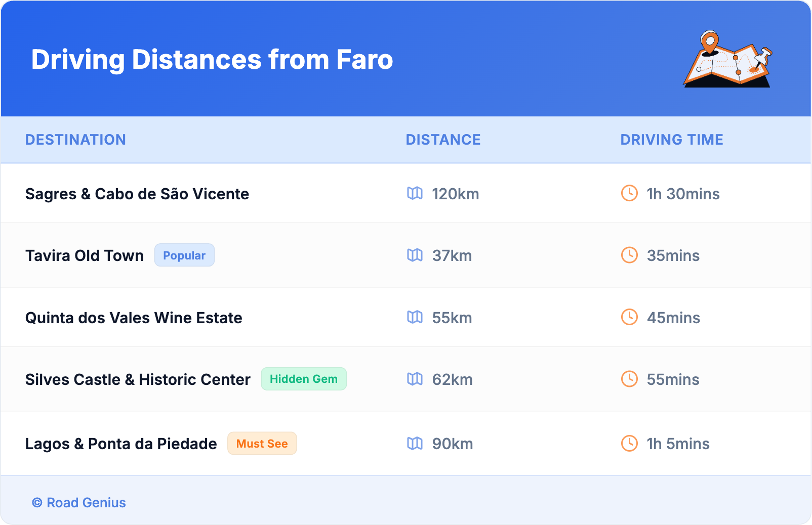Click the 55mins driving time
This screenshot has width=812, height=525.
click(x=673, y=379)
